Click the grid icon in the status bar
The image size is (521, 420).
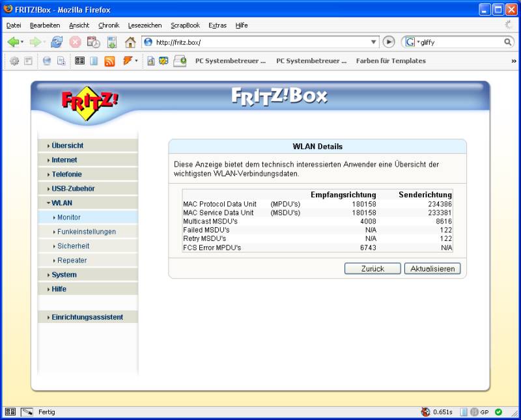point(10,412)
